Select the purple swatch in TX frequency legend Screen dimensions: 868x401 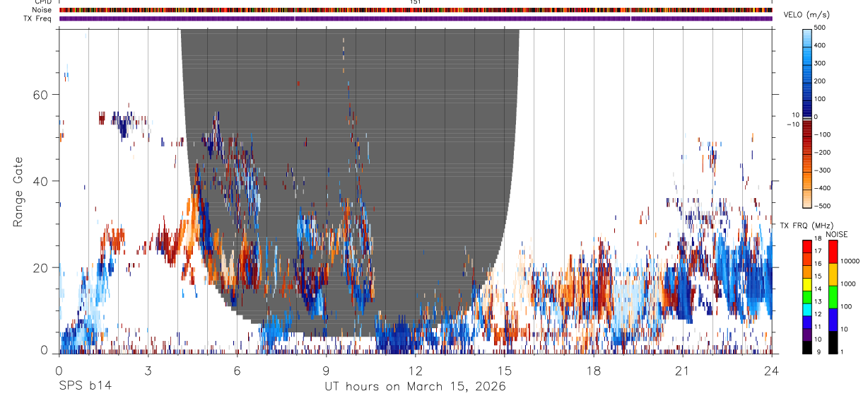(x=807, y=335)
